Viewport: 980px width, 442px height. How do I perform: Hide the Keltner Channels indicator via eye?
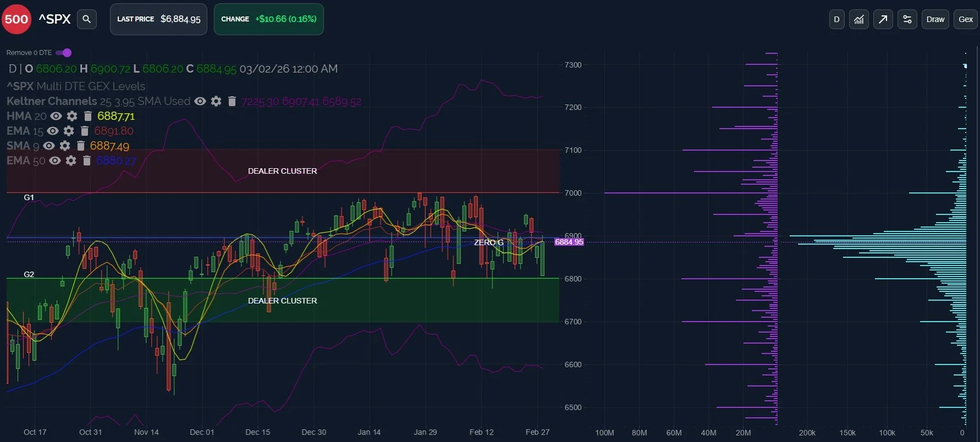tap(200, 101)
